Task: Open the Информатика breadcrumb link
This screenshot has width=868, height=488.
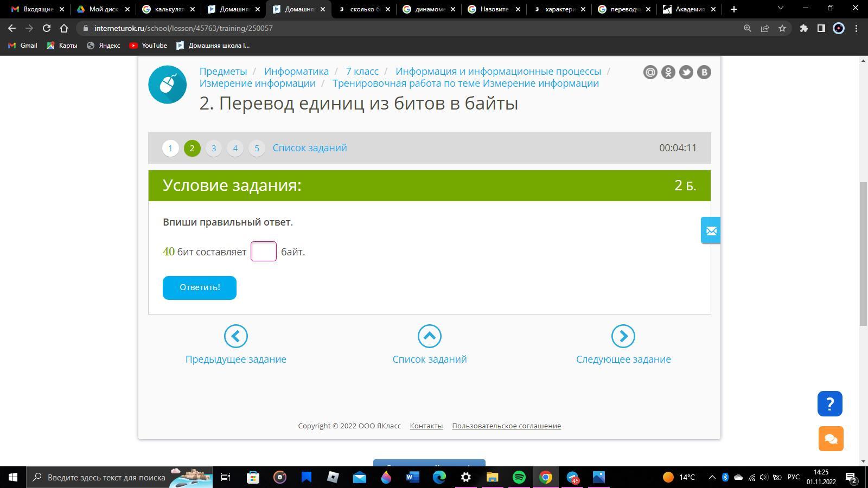Action: 296,71
